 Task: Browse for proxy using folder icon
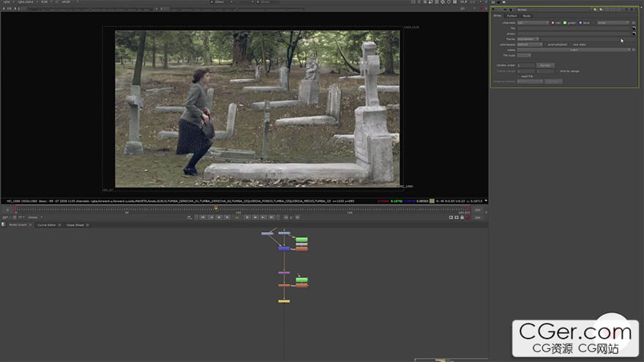[634, 34]
